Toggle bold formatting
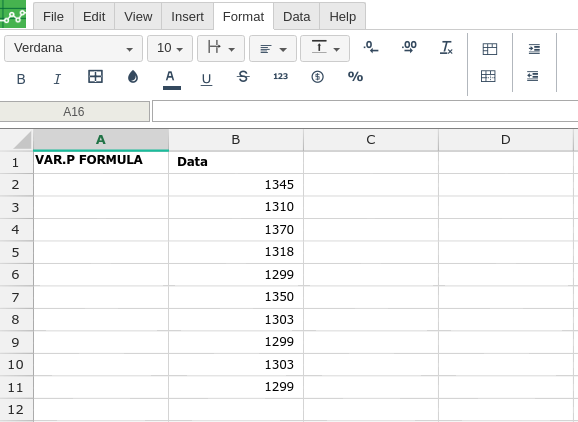This screenshot has height=422, width=578. click(21, 79)
